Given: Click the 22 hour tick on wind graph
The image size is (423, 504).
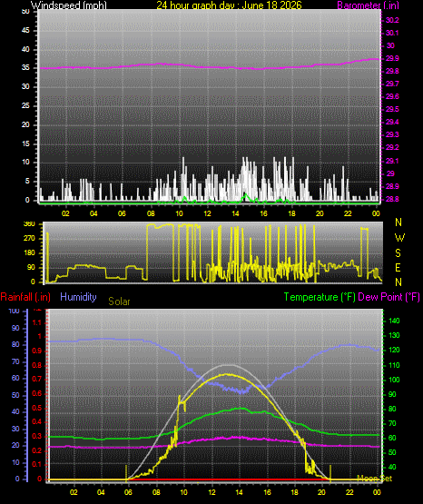Looking at the screenshot, I should click(x=348, y=213).
